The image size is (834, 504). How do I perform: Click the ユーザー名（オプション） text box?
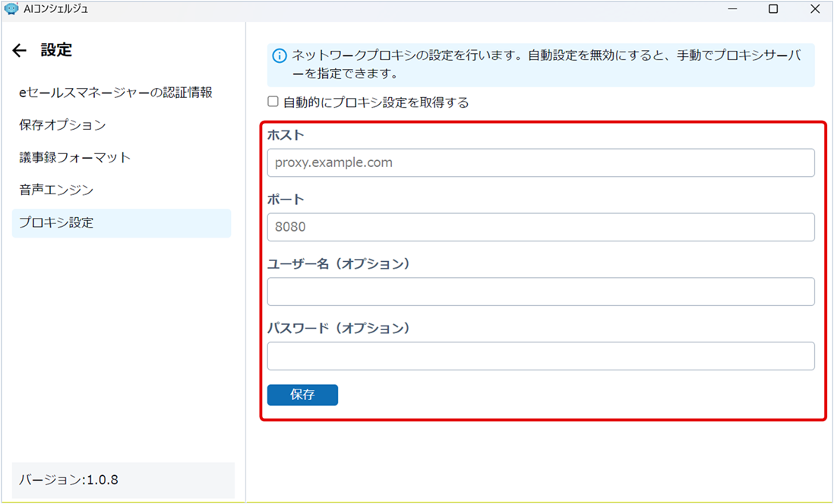click(540, 291)
